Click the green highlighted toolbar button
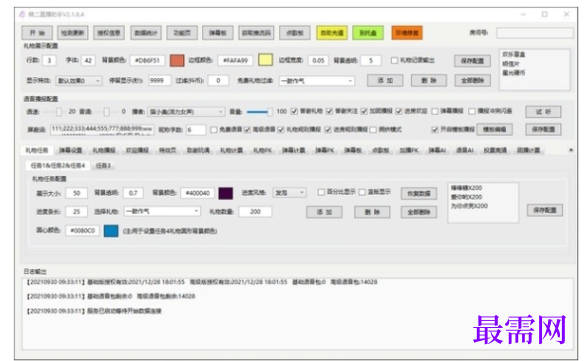 point(368,33)
